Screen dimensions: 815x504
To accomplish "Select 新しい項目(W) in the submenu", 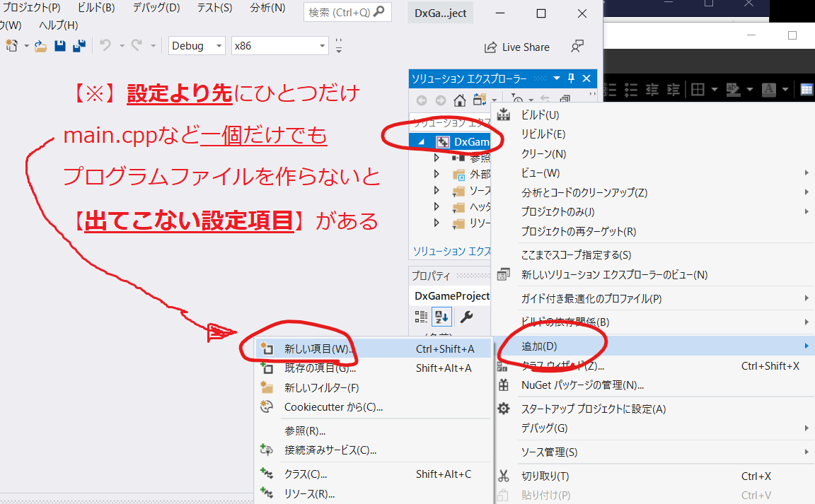I will pyautogui.click(x=374, y=348).
